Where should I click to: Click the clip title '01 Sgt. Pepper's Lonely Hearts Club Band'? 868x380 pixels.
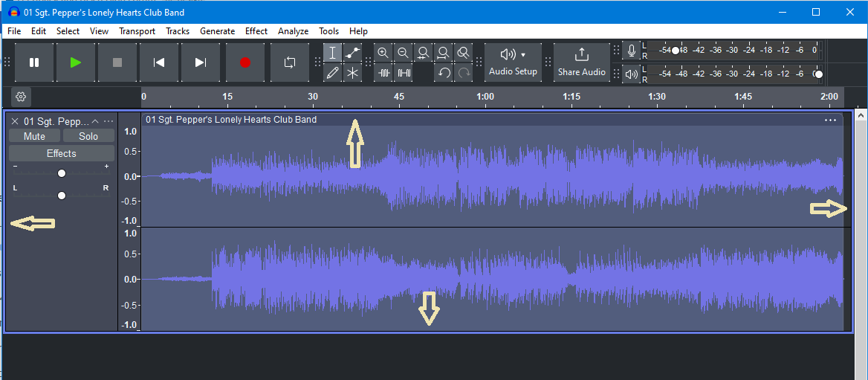click(x=231, y=120)
